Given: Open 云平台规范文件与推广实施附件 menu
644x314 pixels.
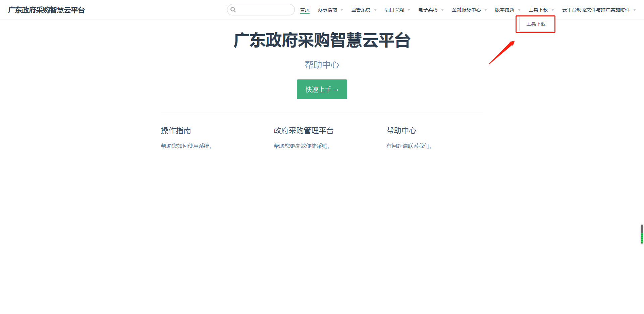Looking at the screenshot, I should pyautogui.click(x=596, y=10).
